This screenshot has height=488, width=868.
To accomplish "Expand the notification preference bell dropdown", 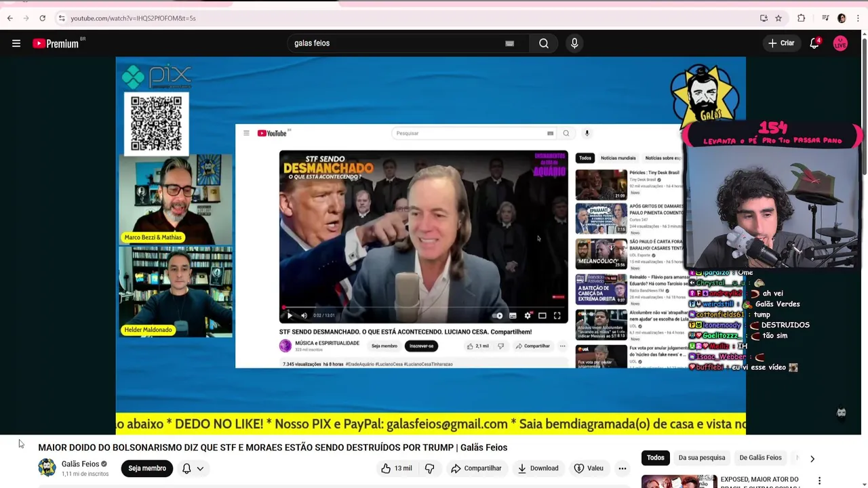I will pos(193,468).
